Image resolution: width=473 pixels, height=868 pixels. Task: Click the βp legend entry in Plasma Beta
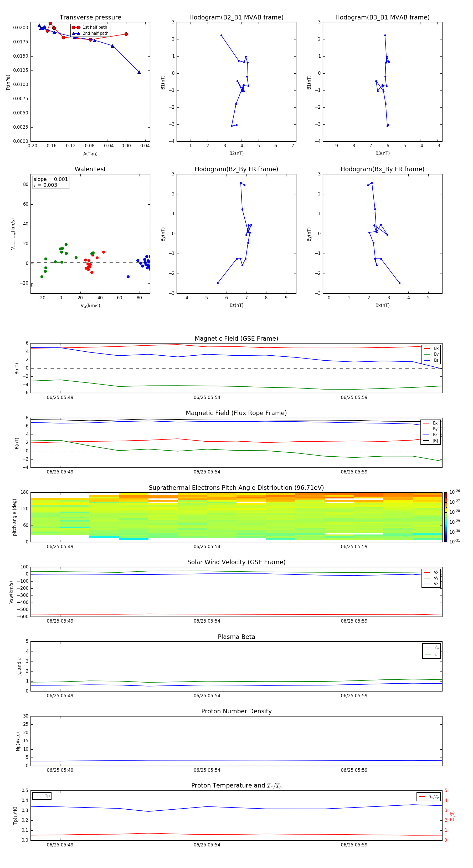[x=431, y=647]
